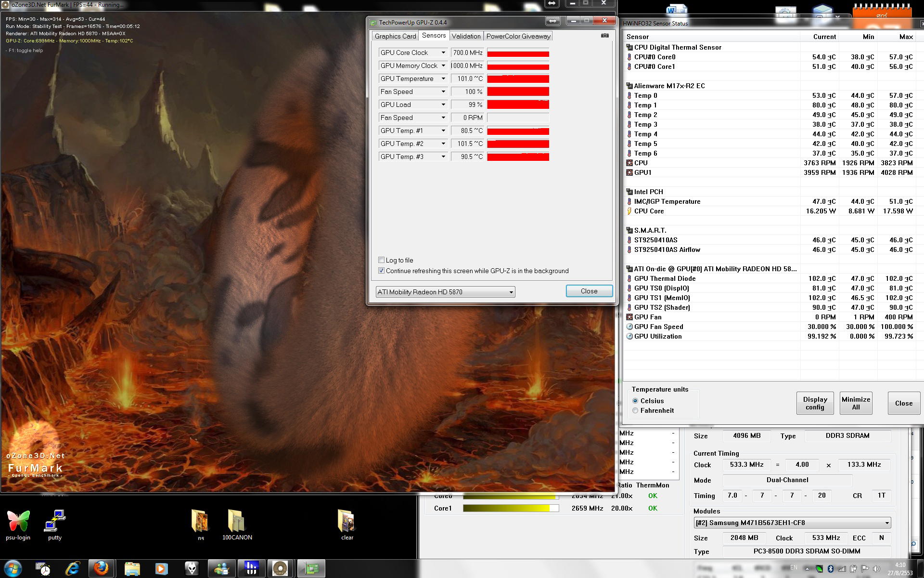Click the power plug battery tray icon
The height and width of the screenshot is (578, 924).
coord(853,569)
